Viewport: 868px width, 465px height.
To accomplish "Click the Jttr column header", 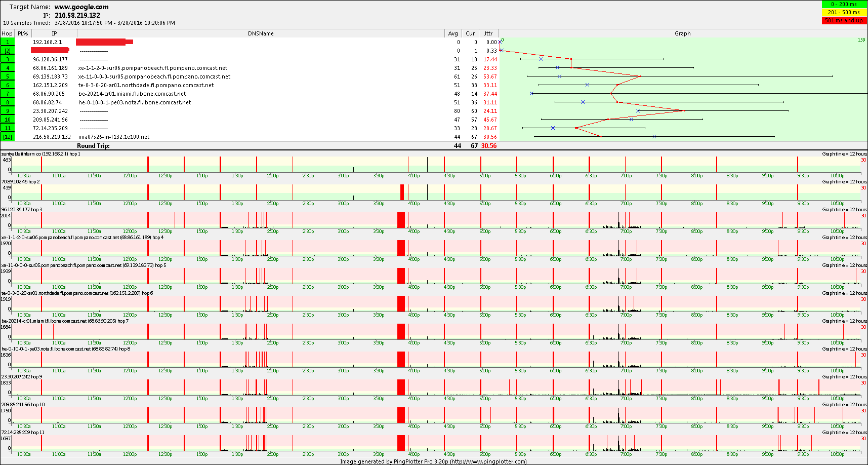I will pyautogui.click(x=488, y=33).
